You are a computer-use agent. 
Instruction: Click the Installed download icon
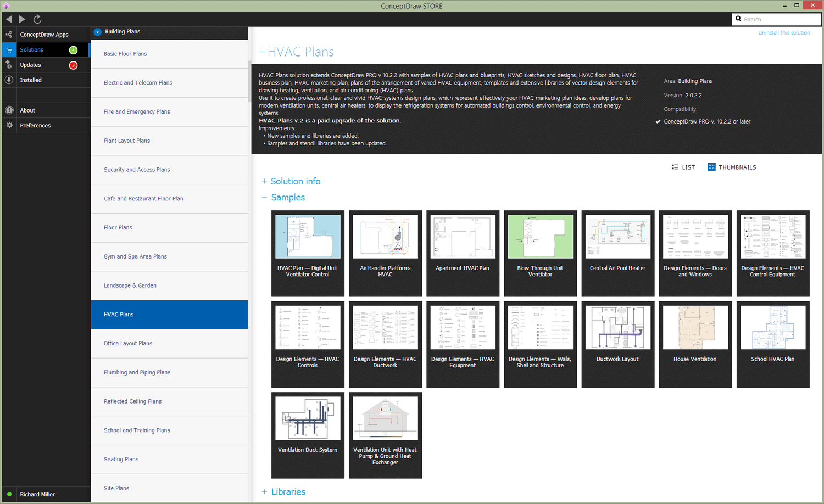[x=9, y=80]
